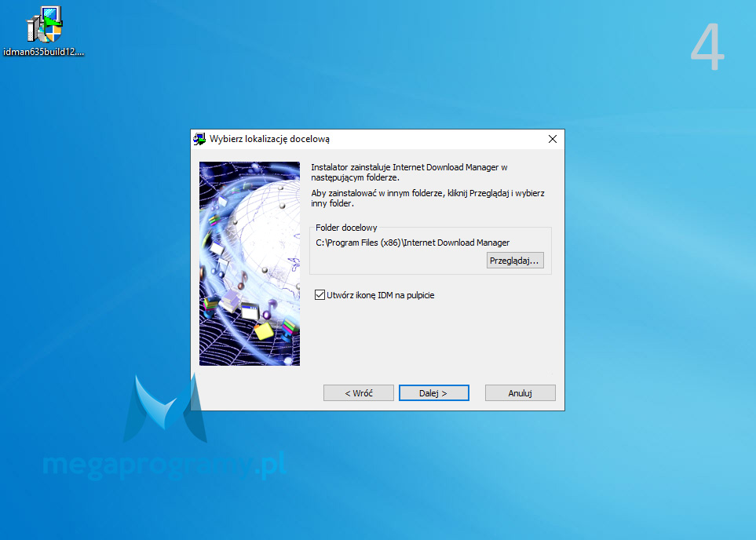Cancel the installation with 'Anuluj'
The width and height of the screenshot is (756, 540).
click(520, 393)
